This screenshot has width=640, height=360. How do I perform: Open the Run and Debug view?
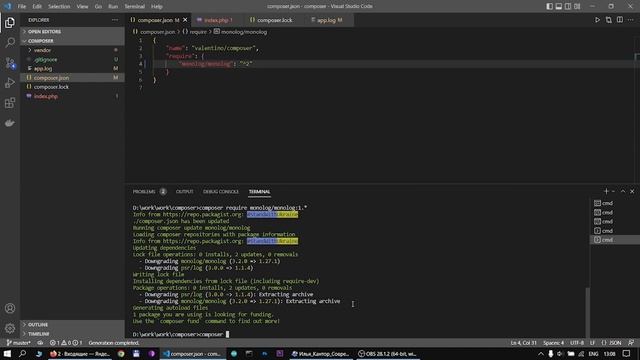(10, 83)
